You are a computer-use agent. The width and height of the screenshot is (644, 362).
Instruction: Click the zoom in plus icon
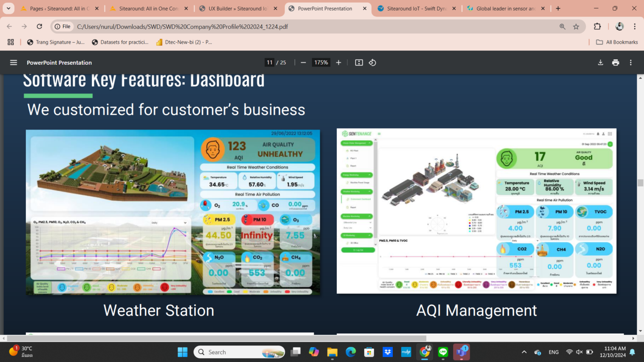tap(338, 62)
